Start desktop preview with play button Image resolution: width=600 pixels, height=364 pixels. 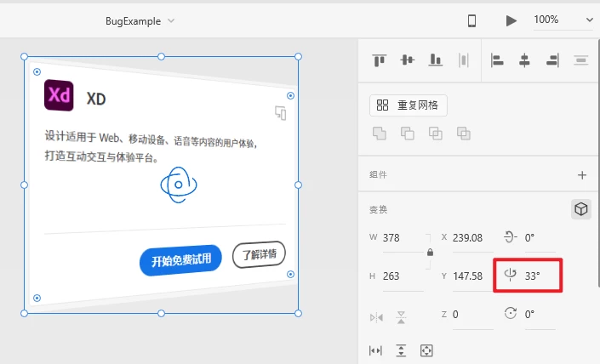[x=511, y=20]
